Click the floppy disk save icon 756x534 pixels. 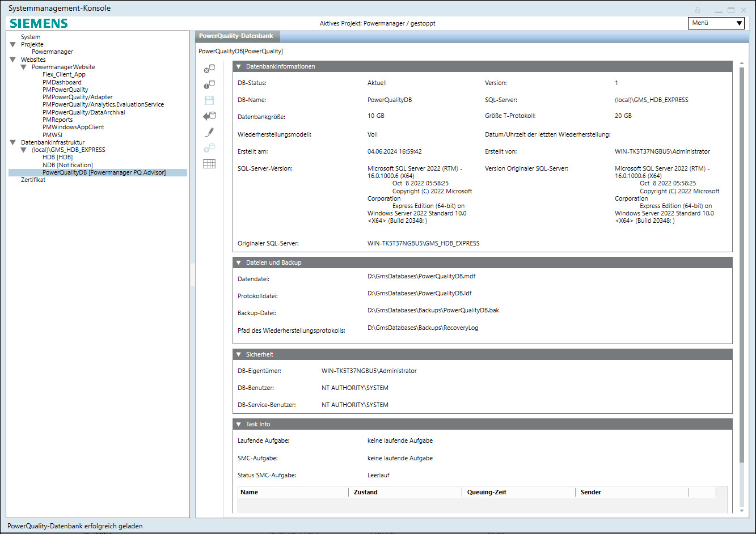tap(209, 100)
